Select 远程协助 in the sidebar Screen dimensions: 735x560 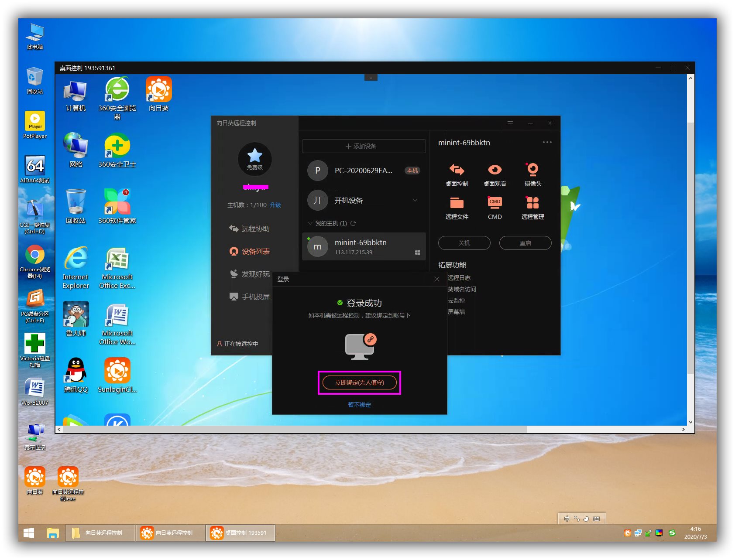(255, 229)
